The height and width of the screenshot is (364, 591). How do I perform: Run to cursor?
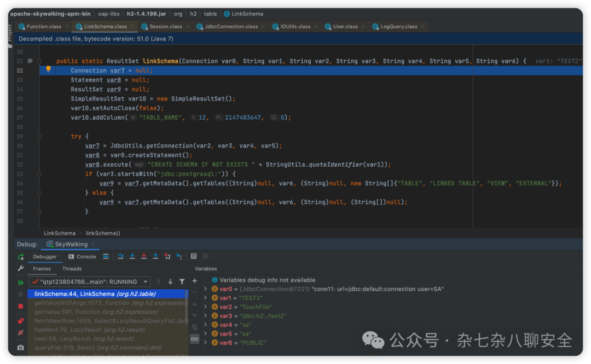pyautogui.click(x=179, y=256)
